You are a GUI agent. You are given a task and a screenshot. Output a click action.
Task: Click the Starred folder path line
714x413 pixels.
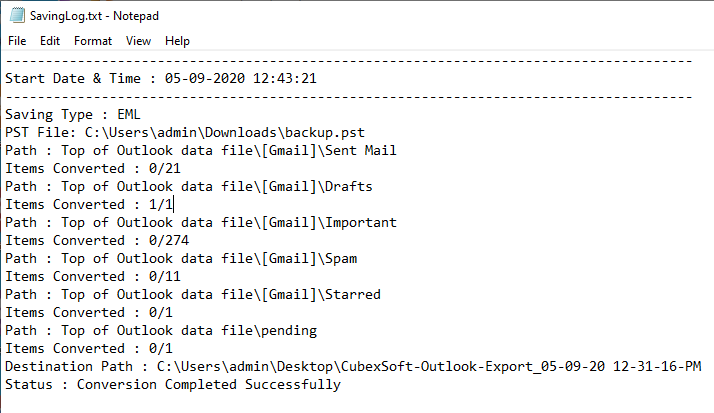tap(193, 294)
